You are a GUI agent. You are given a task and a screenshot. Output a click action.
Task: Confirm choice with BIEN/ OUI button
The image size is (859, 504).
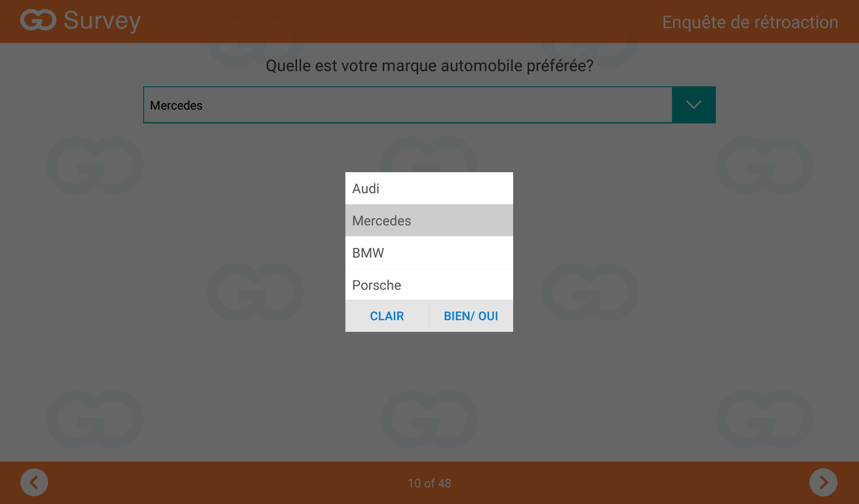pyautogui.click(x=471, y=316)
